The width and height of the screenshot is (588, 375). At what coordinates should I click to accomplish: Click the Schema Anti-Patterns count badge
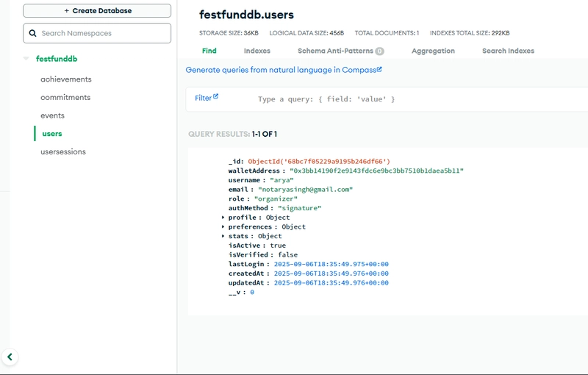pyautogui.click(x=379, y=51)
